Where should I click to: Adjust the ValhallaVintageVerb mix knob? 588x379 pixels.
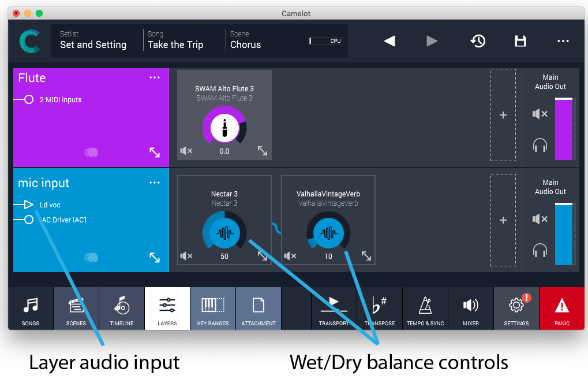pos(328,233)
